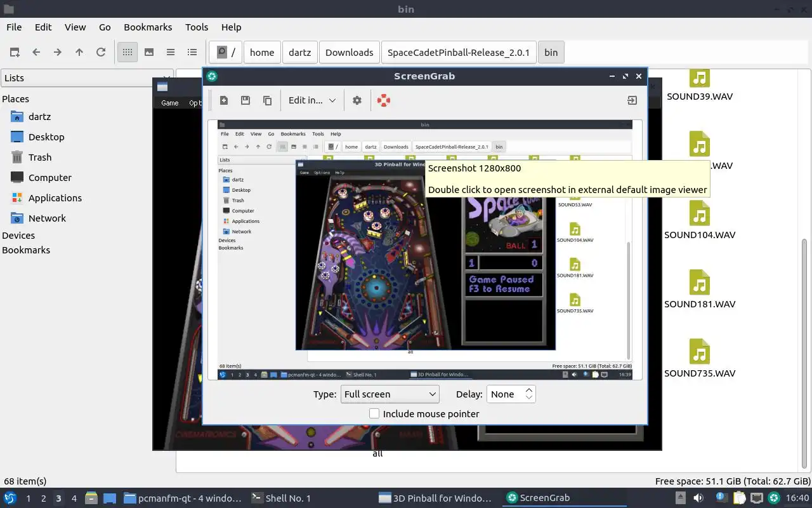
Task: Open a new tab in file manager
Action: pos(15,52)
